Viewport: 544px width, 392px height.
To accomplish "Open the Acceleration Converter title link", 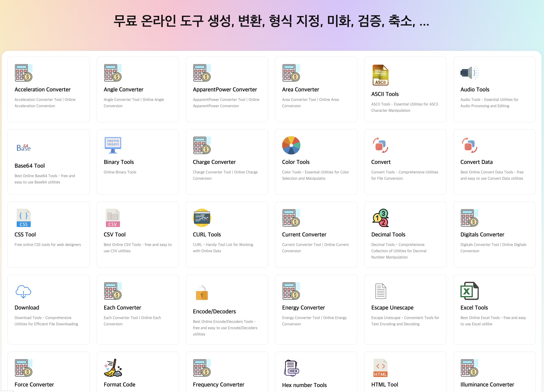I will coord(42,89).
